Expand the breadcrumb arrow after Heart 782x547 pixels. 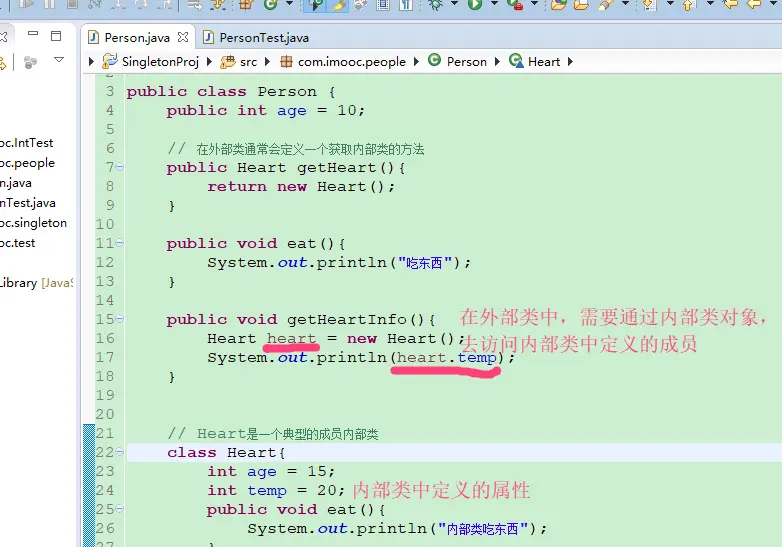point(570,61)
